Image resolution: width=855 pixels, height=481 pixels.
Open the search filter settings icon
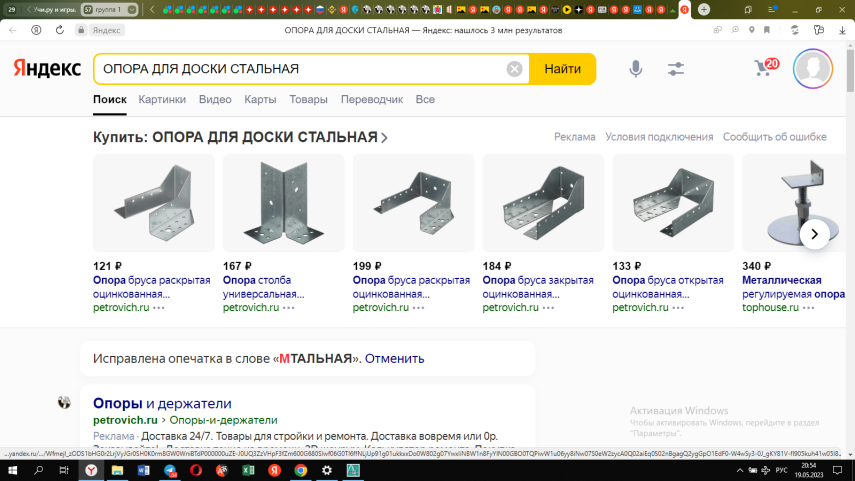676,69
